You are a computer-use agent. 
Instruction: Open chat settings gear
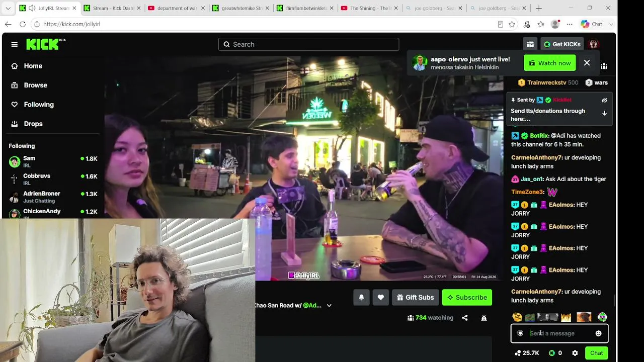point(575,353)
